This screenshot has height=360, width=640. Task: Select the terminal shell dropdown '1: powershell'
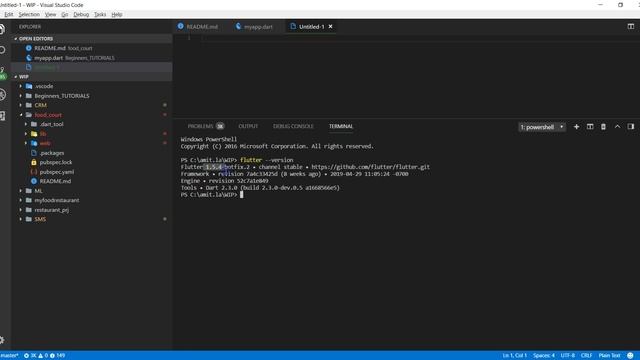[542, 127]
